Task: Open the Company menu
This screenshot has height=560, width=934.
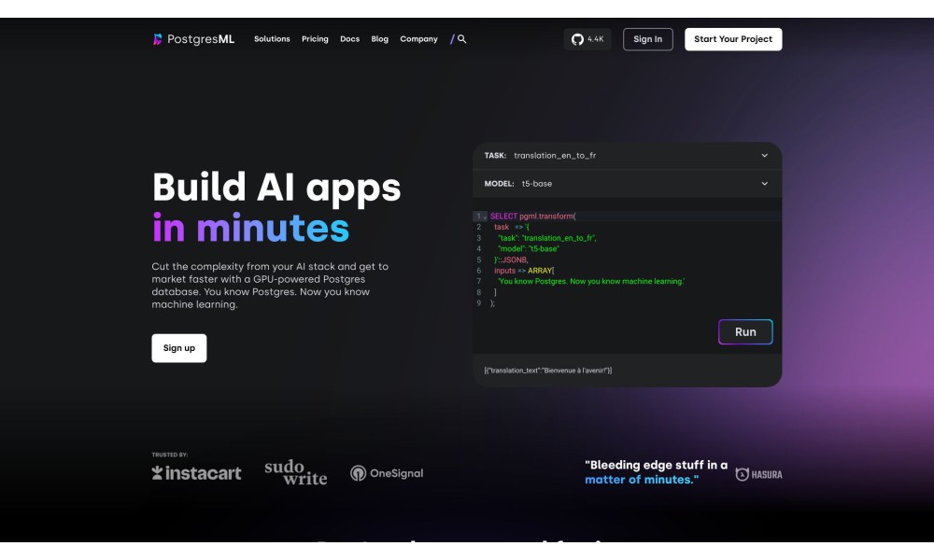Action: coord(418,39)
